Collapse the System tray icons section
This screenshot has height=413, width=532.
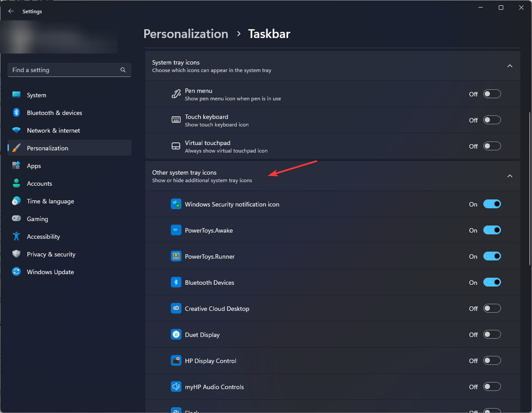tap(509, 66)
